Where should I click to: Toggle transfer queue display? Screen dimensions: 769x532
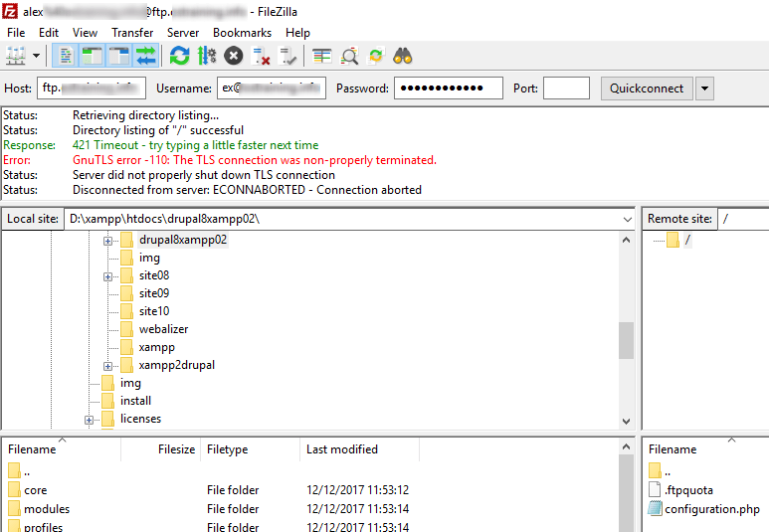(x=145, y=56)
